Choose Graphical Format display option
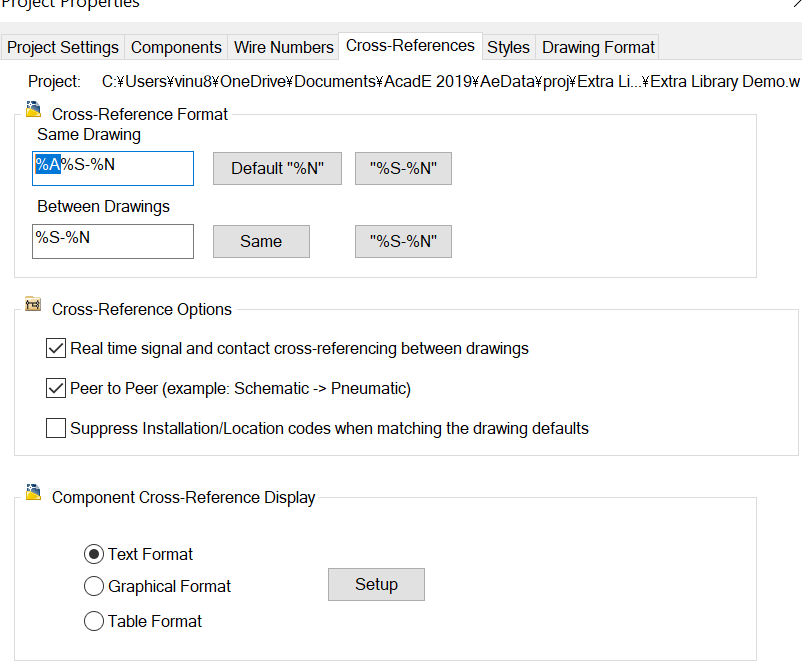Viewport: 802px width, 672px height. tap(94, 586)
